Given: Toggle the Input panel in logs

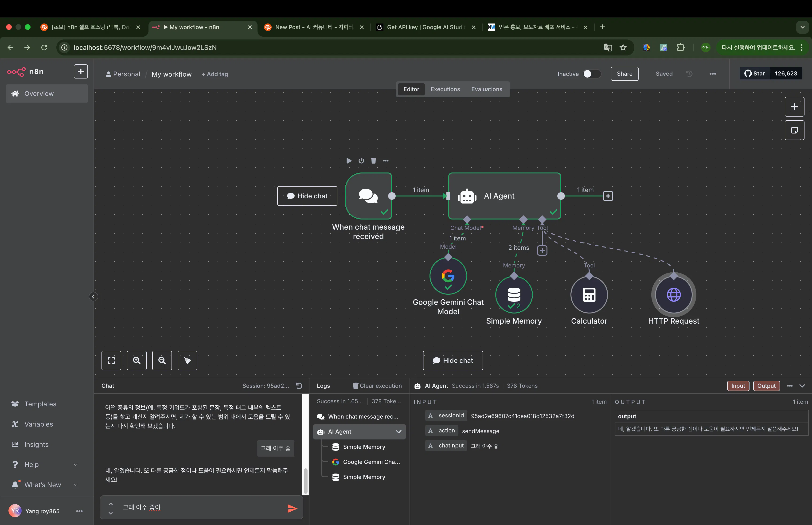Looking at the screenshot, I should pos(738,386).
